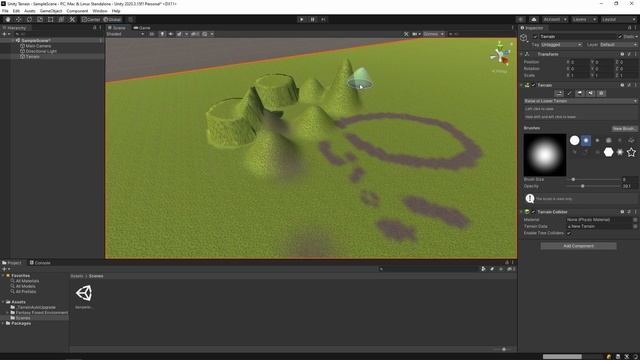Select the Move tool in the toolbar

(x=18, y=19)
